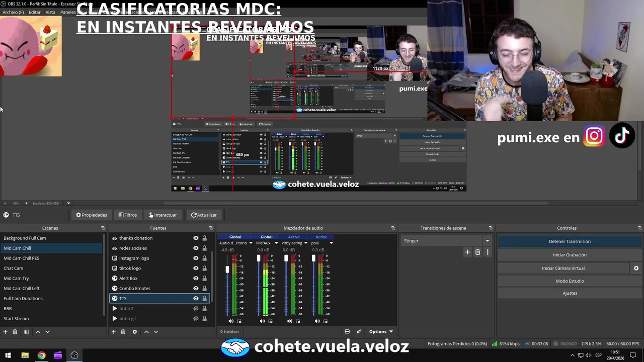Image resolution: width=644 pixels, height=362 pixels.
Task: Toggle visibility of Alert Box source
Action: 196,279
